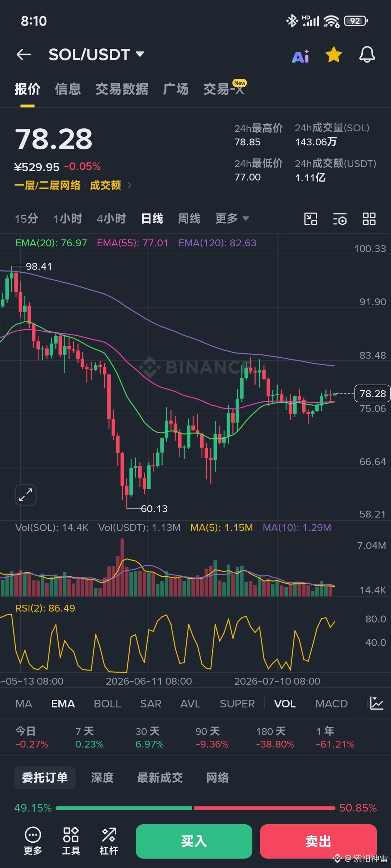Toggle the MA indicator
The image size is (391, 868).
click(x=24, y=703)
